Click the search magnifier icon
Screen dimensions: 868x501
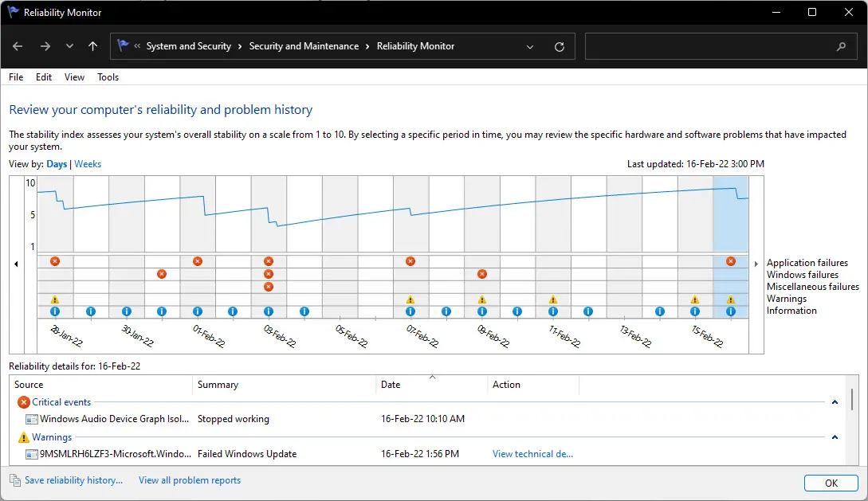point(841,46)
